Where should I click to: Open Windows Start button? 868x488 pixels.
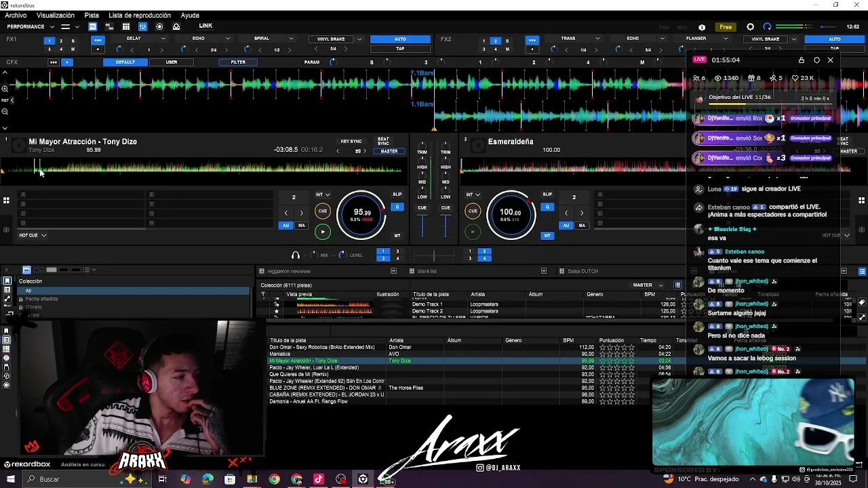coord(11,479)
